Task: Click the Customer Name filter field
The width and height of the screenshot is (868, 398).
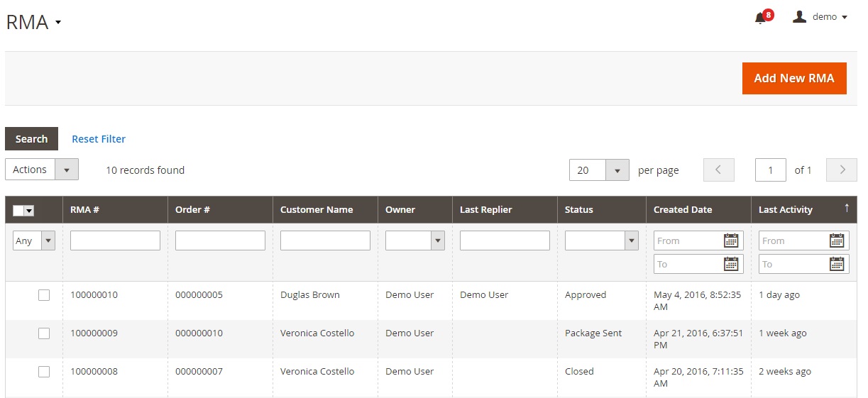Action: pos(325,241)
